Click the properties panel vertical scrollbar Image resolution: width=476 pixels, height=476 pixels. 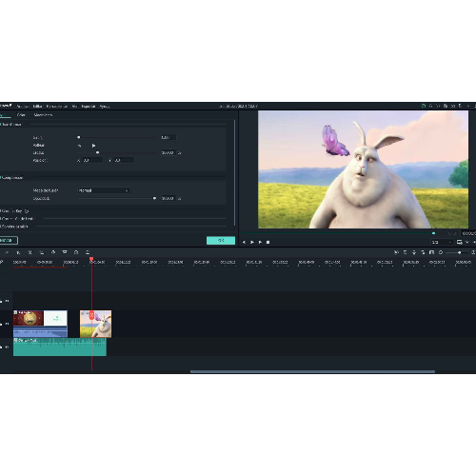pyautogui.click(x=235, y=172)
